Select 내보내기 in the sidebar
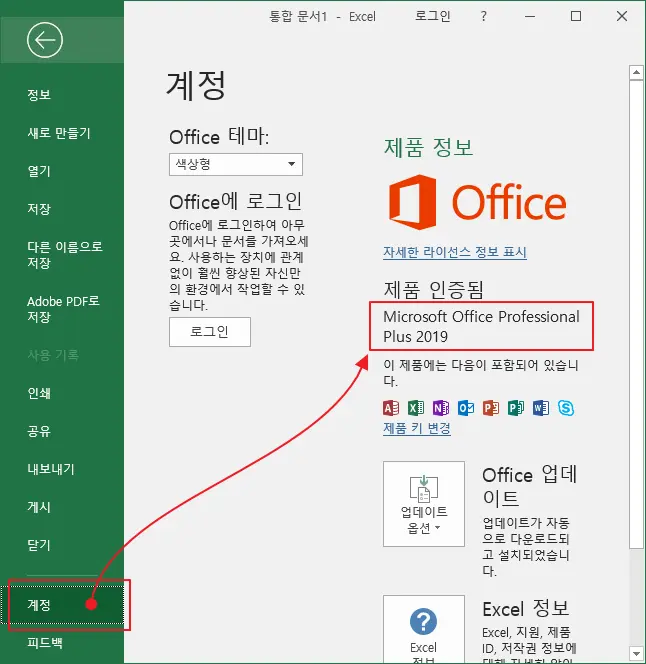646x664 pixels. (x=51, y=469)
